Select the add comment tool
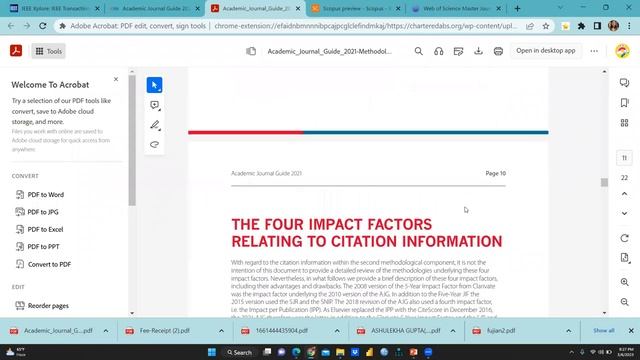Viewport: 640px width, 360px height. (154, 105)
